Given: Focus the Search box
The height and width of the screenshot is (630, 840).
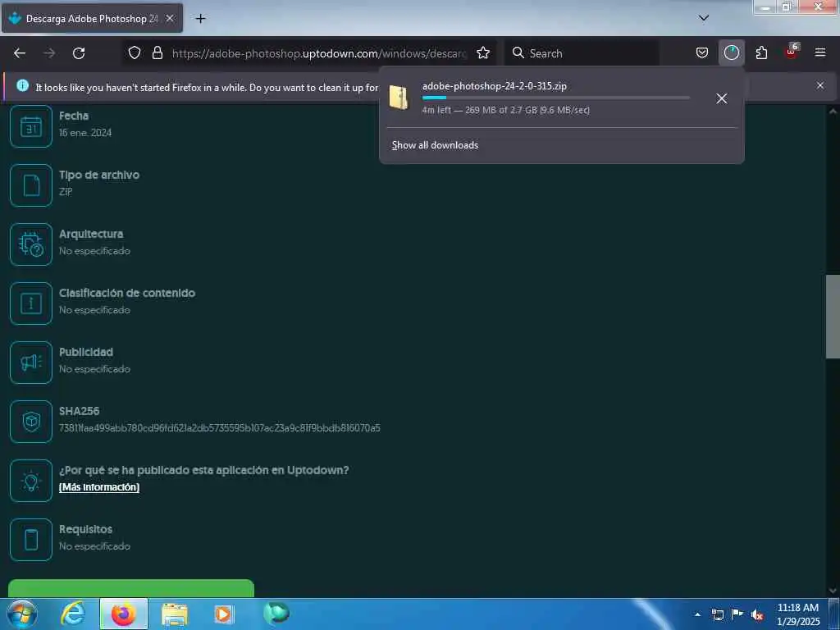Looking at the screenshot, I should [x=582, y=53].
